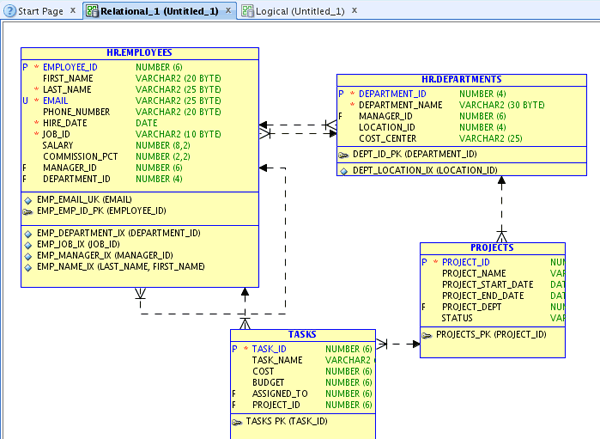600x439 pixels.
Task: Select the PROJECTS table header
Action: pos(492,247)
